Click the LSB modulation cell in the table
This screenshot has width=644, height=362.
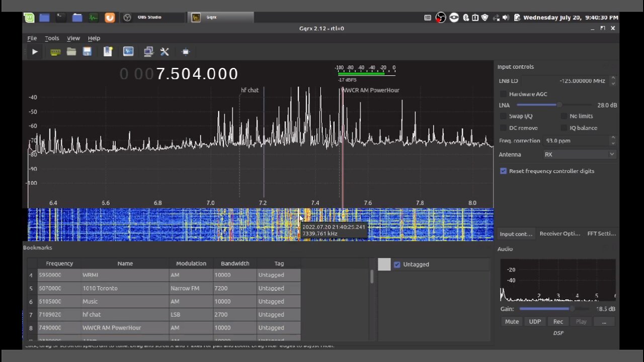(191, 314)
